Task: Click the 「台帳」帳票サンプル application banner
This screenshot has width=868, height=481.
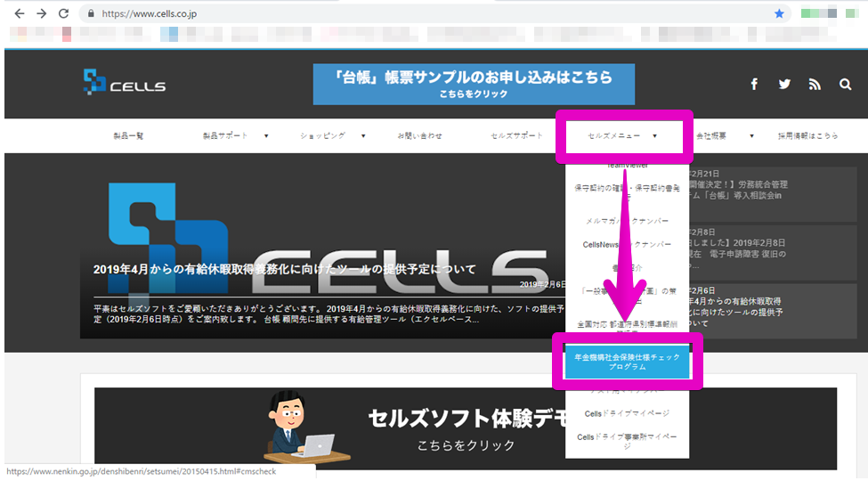Action: click(474, 85)
